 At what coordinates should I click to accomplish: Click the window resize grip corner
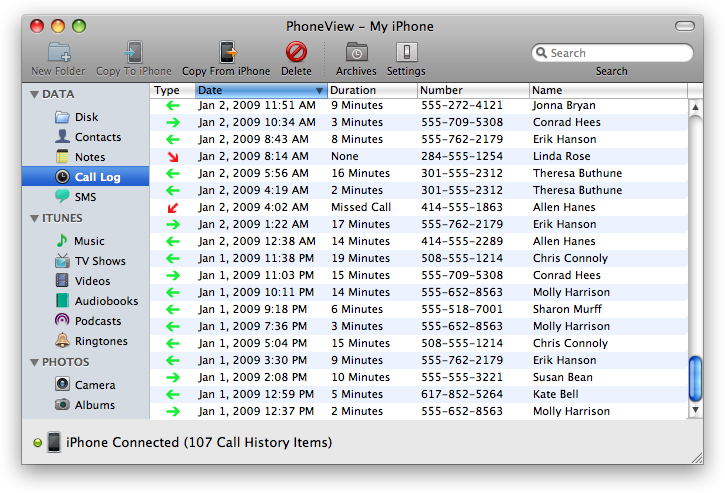[x=696, y=458]
